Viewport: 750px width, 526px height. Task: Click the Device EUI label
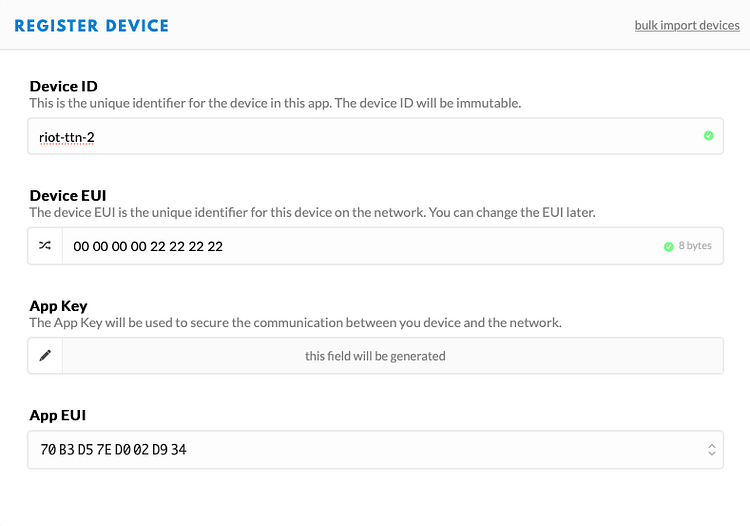point(68,195)
